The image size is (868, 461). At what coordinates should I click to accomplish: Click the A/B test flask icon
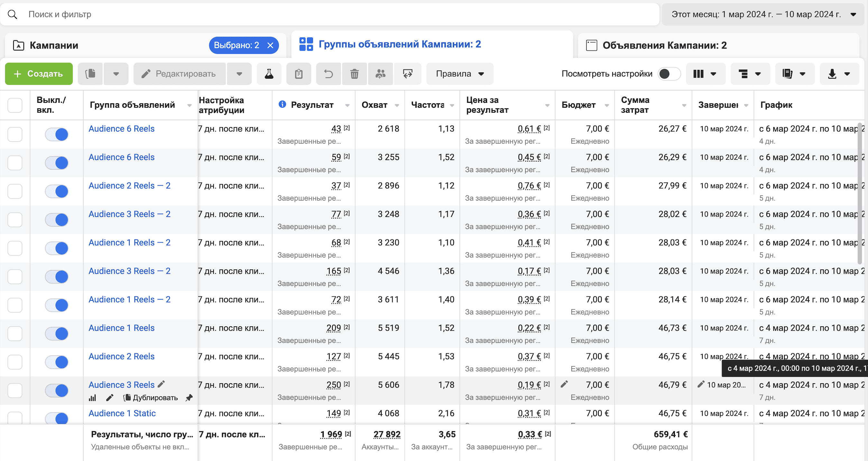[x=269, y=74]
